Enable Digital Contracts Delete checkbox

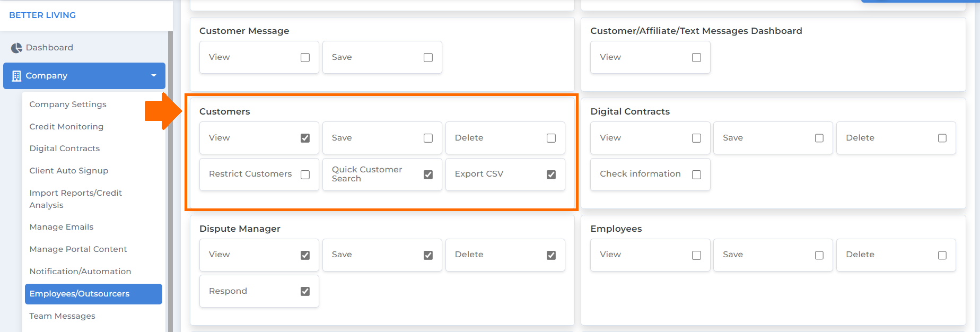coord(942,138)
